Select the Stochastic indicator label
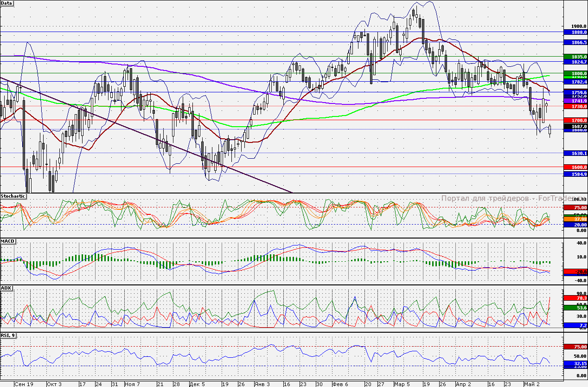The height and width of the screenshot is (387, 588). (13, 196)
